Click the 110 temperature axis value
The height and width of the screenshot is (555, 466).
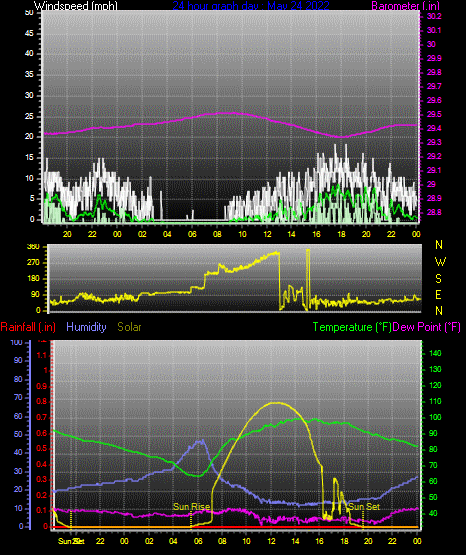coord(435,401)
